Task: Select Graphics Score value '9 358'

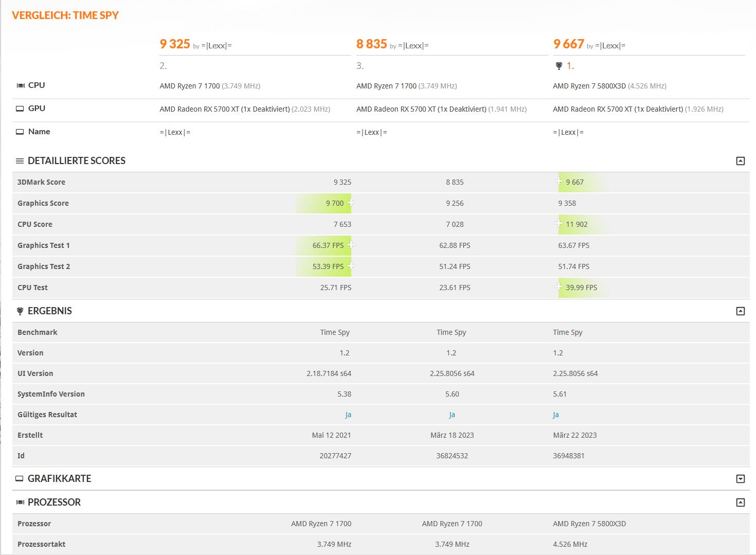Action: [x=567, y=203]
